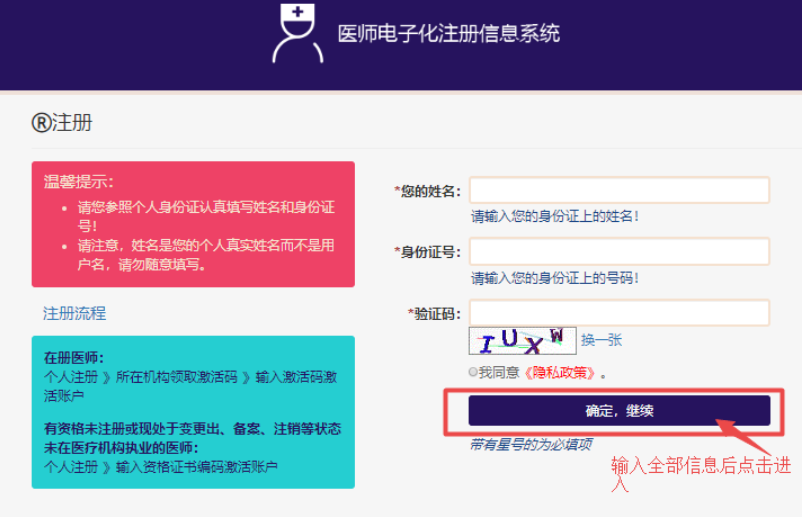This screenshot has width=804, height=517.
Task: Select the 我同意 agreement radio button
Action: click(x=473, y=372)
